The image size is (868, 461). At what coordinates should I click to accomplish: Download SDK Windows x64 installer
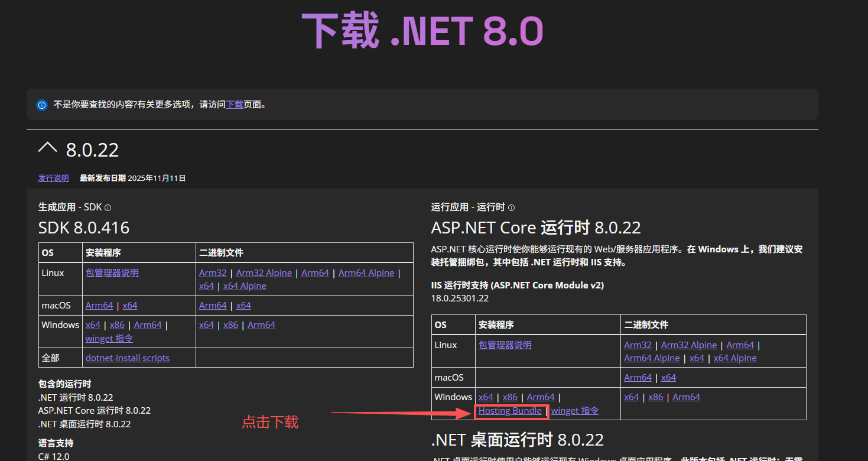click(x=93, y=325)
